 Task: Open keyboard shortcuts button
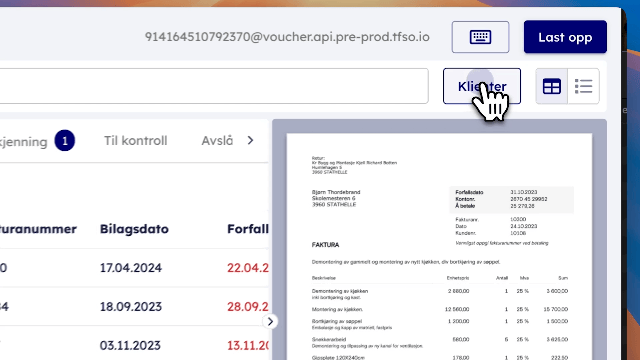(480, 37)
